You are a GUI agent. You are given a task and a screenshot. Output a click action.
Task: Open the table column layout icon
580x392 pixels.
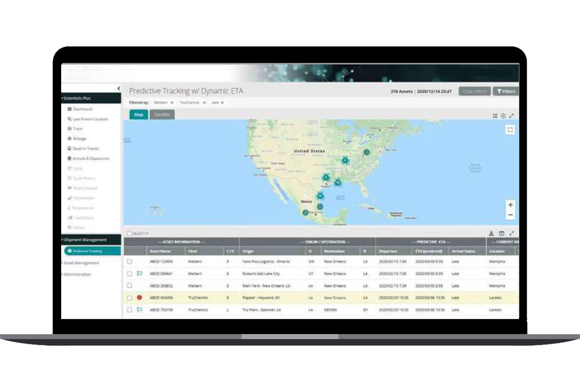501,233
